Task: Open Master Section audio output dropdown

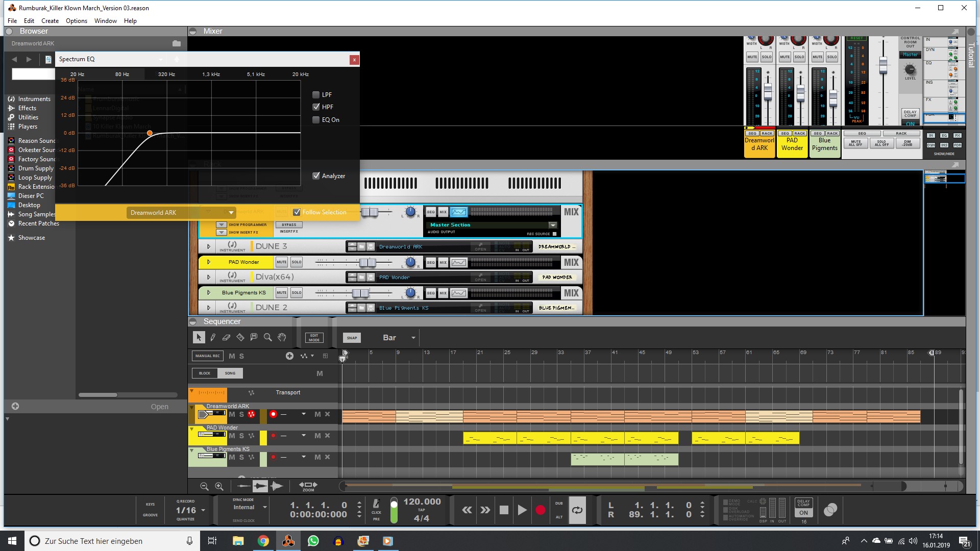Action: tap(552, 225)
